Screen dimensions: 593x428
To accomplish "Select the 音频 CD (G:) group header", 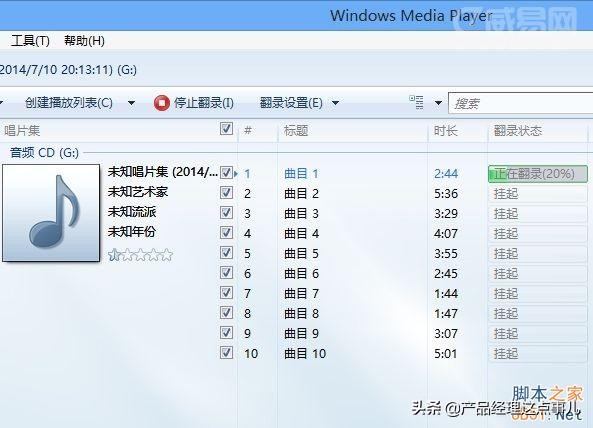I will [x=44, y=153].
